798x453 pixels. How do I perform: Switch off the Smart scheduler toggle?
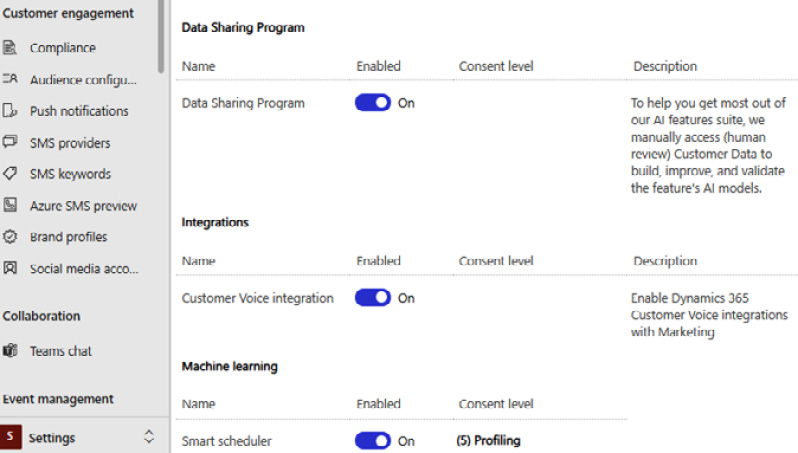(373, 441)
